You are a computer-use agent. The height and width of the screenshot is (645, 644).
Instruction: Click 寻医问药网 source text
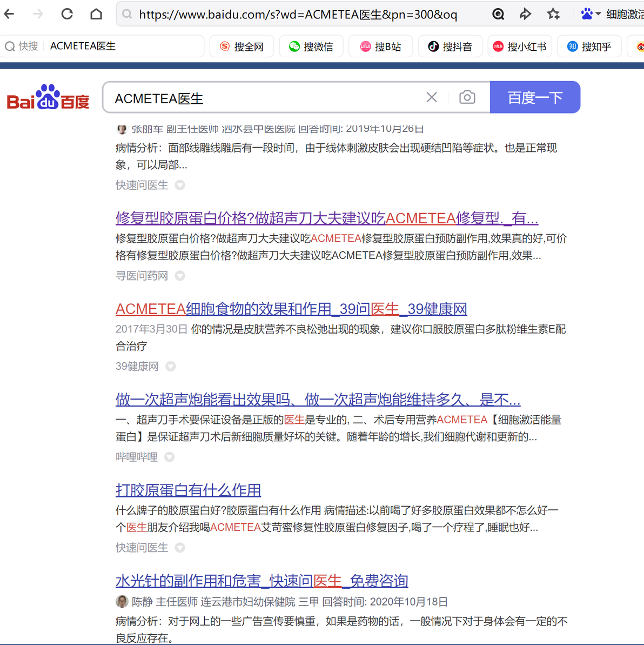pos(142,276)
